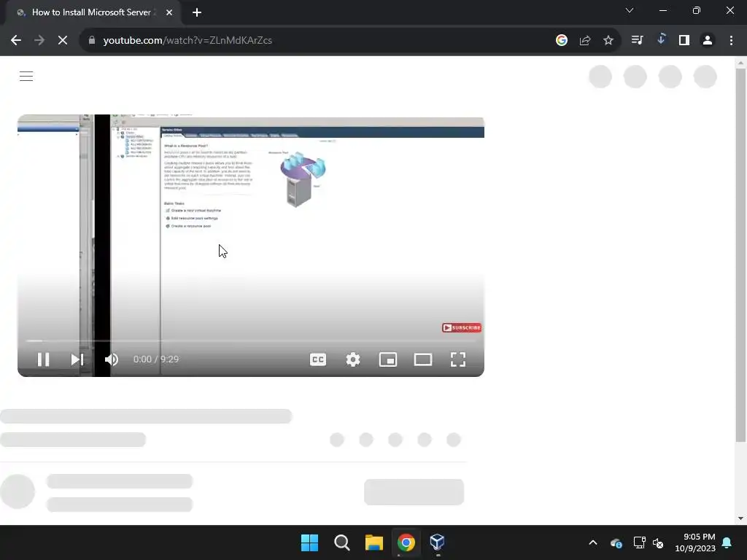Skip to the next video
747x560 pixels.
tap(77, 359)
